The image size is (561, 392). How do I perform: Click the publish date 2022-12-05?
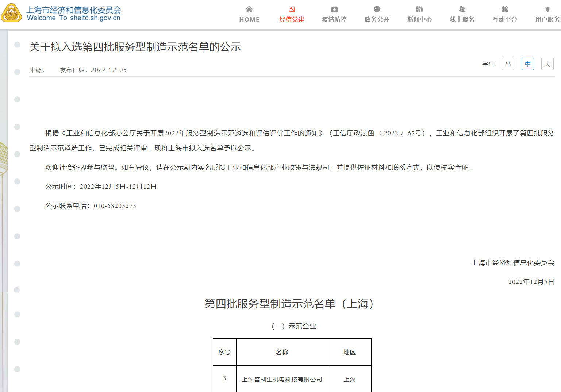109,70
